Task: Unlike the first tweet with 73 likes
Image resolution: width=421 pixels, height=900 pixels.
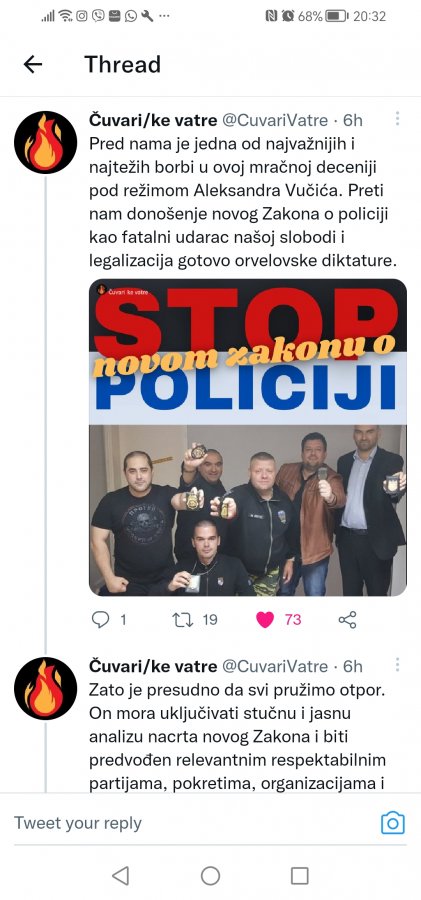Action: click(x=265, y=620)
